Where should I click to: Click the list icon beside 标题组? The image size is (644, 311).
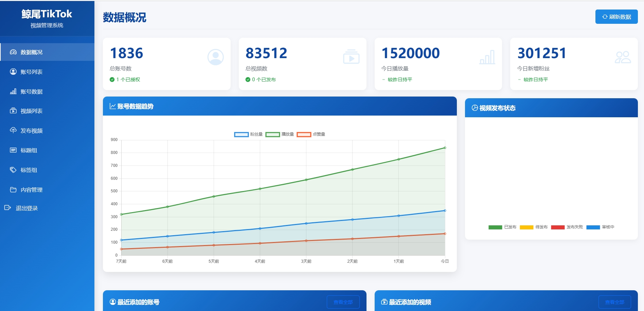tap(13, 150)
